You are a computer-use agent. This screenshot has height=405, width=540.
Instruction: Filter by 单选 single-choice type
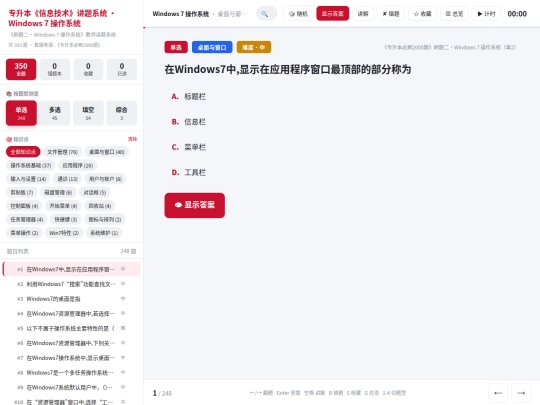coord(21,113)
